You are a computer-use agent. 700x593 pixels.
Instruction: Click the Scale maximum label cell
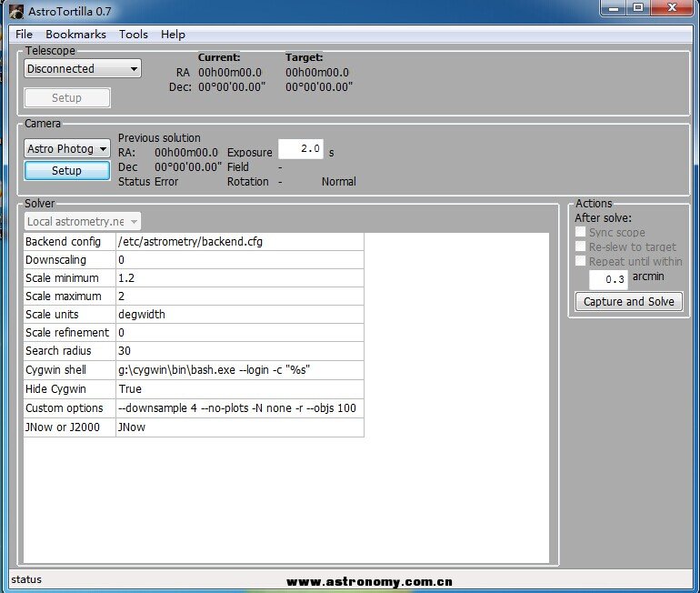click(69, 296)
